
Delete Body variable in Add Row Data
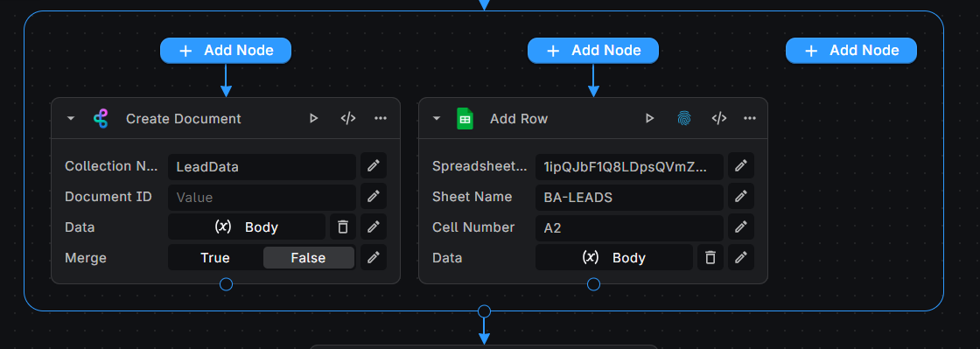coord(710,257)
